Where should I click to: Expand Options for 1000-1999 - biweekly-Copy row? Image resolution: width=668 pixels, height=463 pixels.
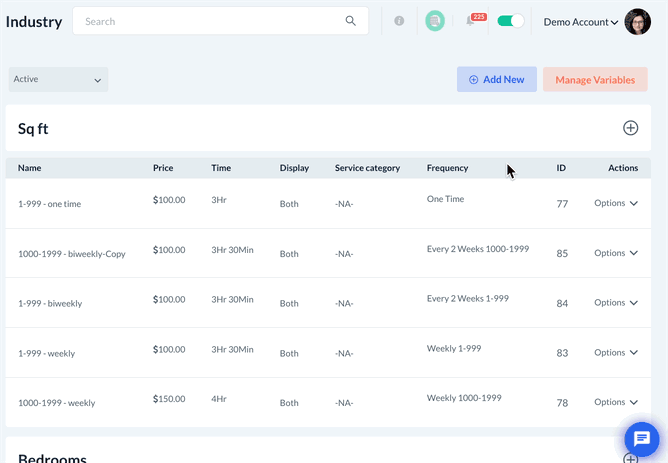[x=615, y=254]
